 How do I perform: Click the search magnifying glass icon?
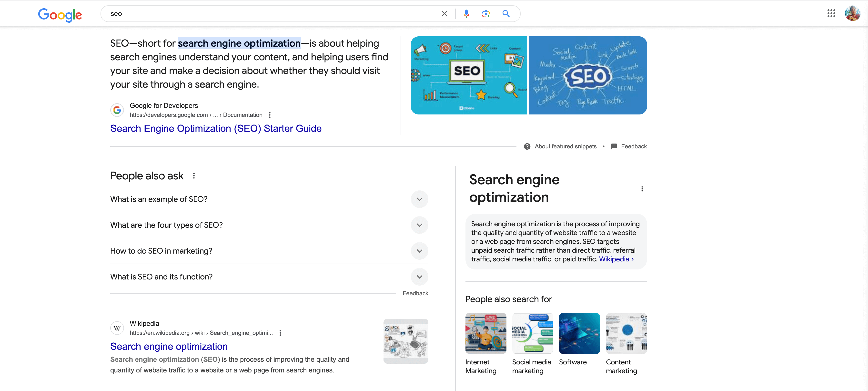pos(506,13)
